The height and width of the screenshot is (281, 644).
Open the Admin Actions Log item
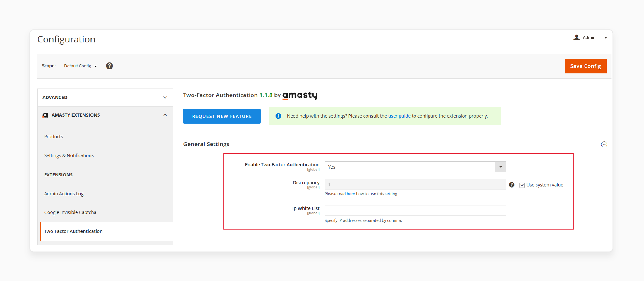[64, 194]
